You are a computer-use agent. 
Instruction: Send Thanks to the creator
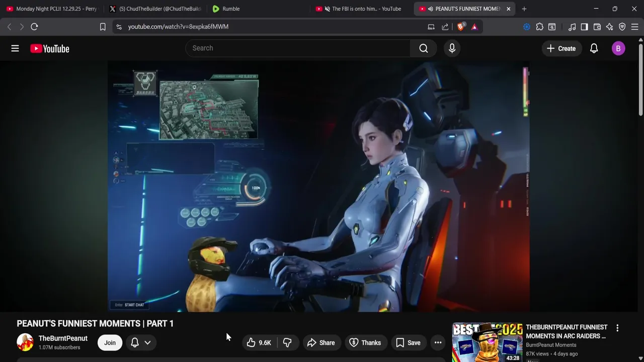[365, 342]
